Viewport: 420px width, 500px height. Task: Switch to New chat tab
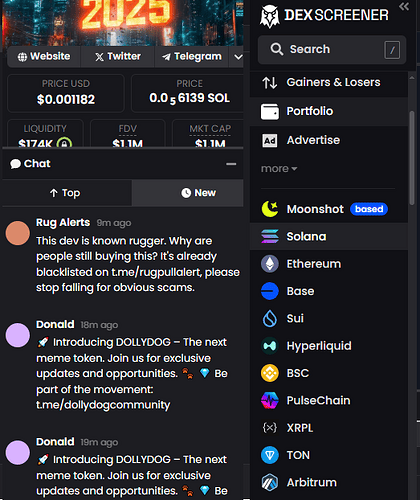188,193
